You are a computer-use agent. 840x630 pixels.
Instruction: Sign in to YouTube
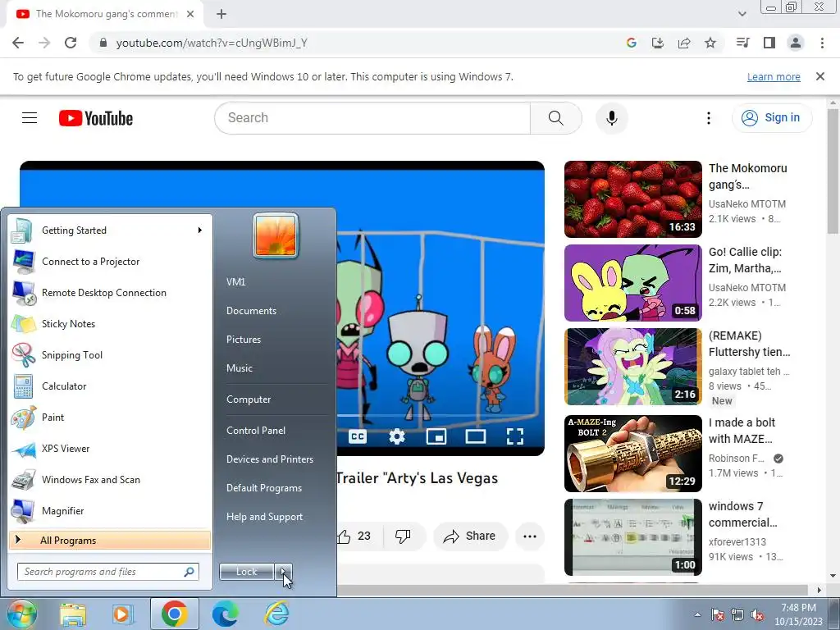pos(771,118)
